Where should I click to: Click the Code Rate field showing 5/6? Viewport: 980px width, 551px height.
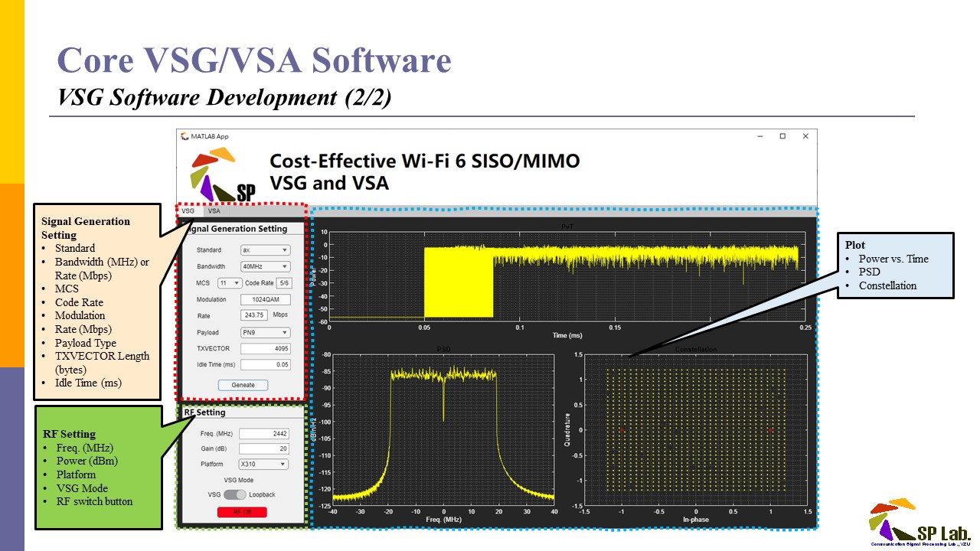283,283
